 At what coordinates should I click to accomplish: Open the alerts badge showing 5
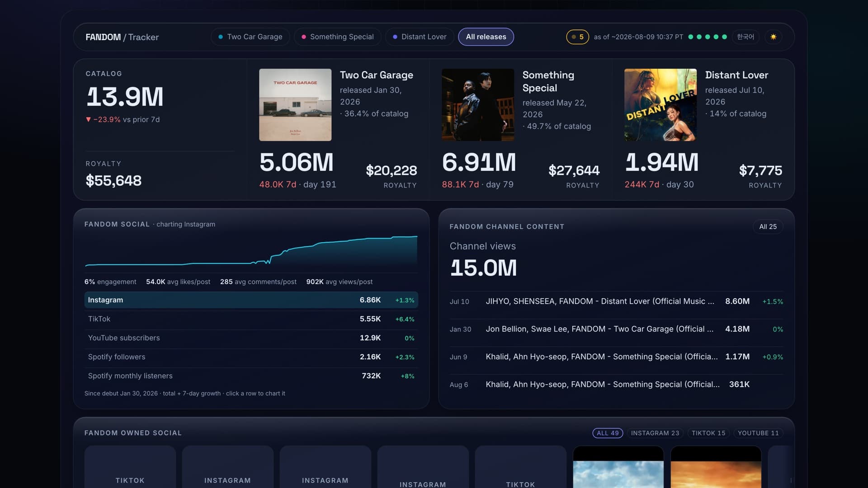pos(577,37)
